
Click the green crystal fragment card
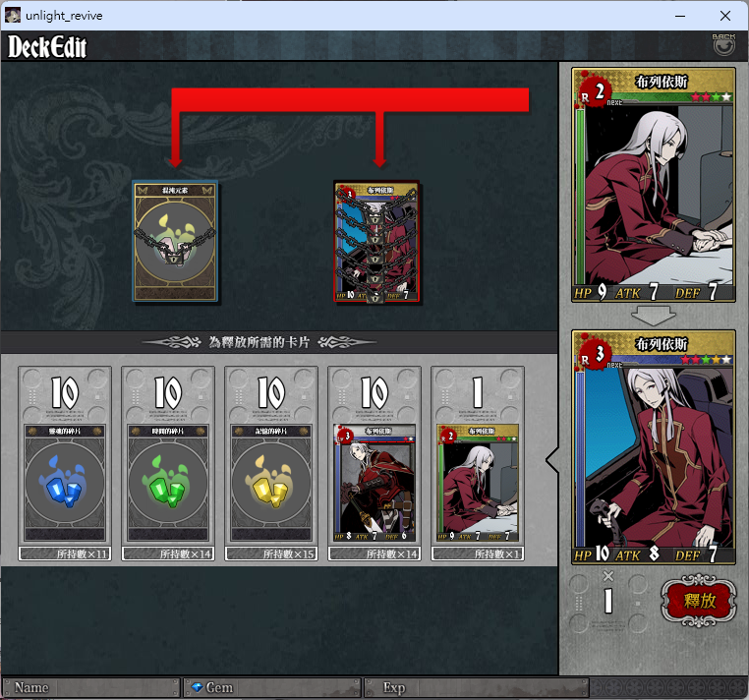[x=168, y=483]
